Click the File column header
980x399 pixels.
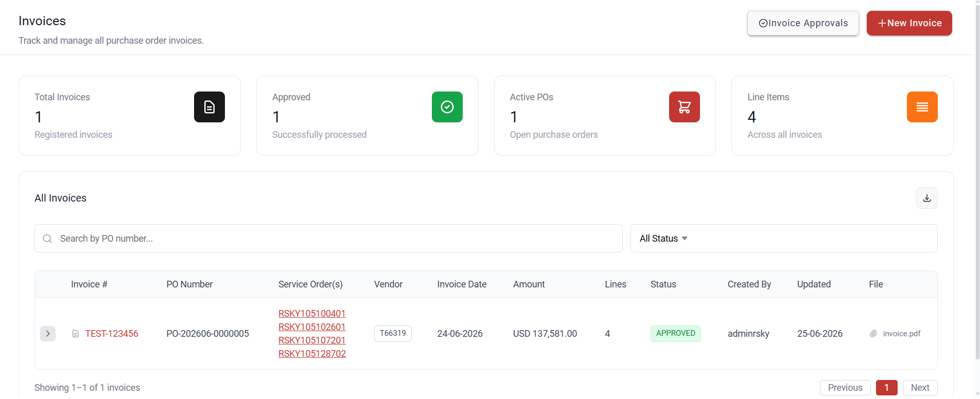coord(876,284)
